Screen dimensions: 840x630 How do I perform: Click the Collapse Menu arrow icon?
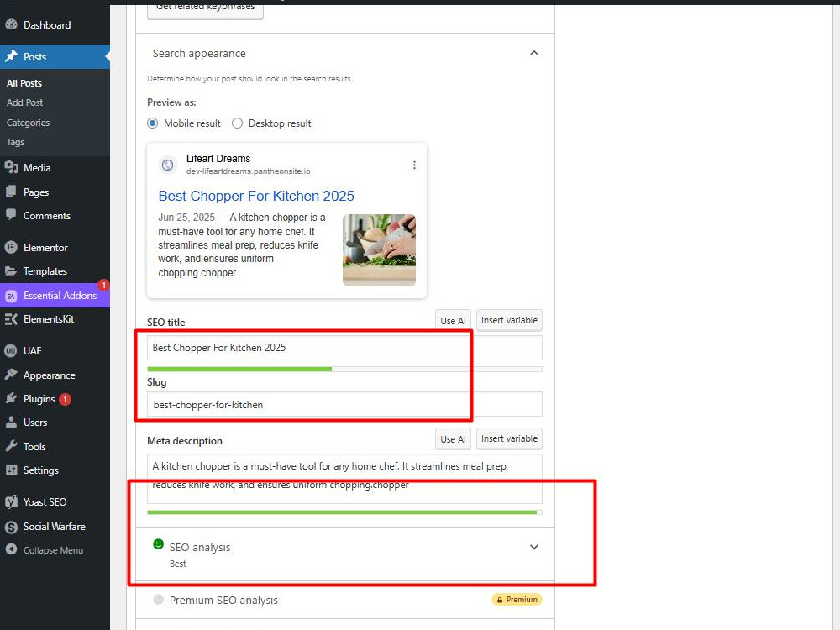(x=11, y=549)
